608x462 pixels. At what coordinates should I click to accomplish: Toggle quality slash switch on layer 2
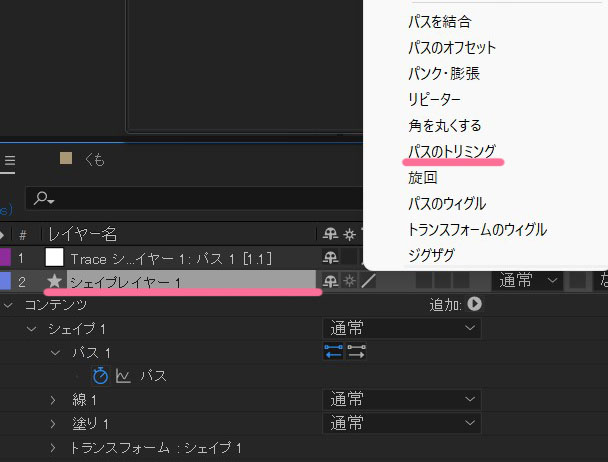coord(368,281)
